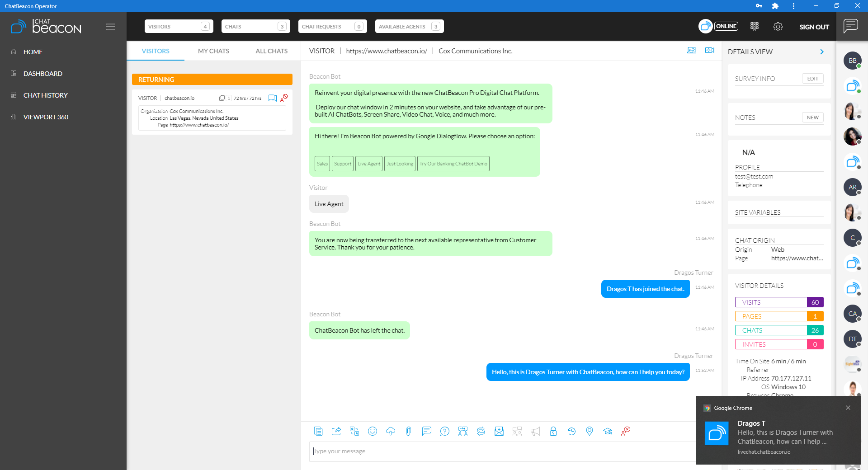Click the browser extensions puzzle icon
The width and height of the screenshot is (868, 470).
[775, 6]
